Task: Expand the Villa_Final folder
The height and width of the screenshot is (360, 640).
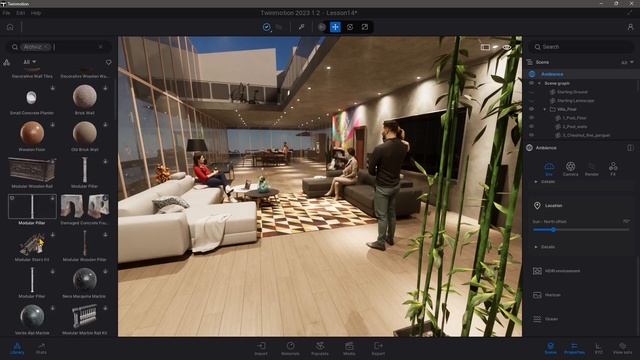Action: click(x=544, y=109)
